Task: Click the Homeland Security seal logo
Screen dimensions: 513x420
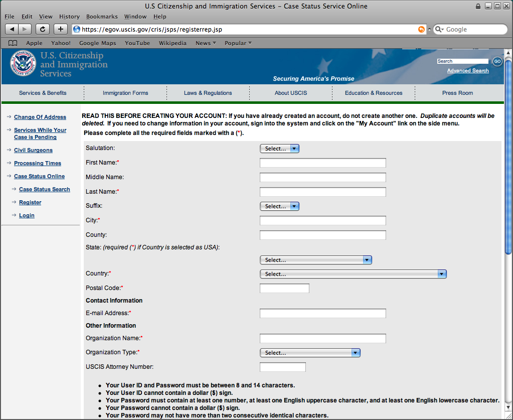Action: (x=23, y=65)
